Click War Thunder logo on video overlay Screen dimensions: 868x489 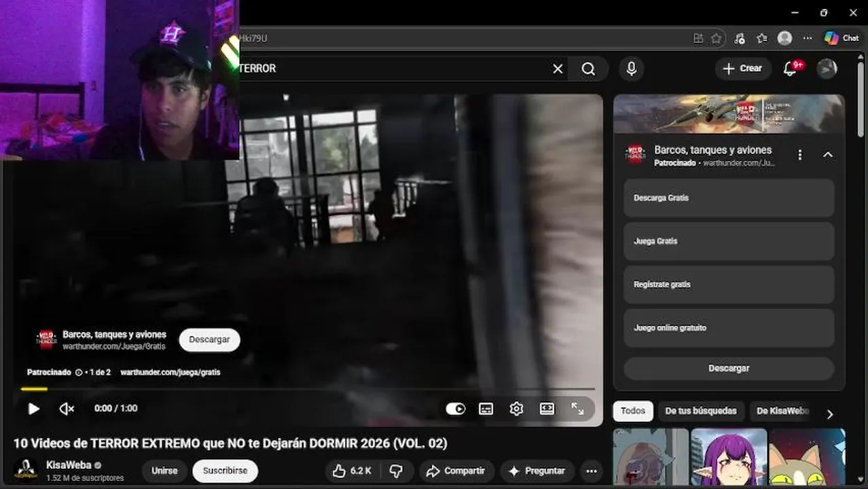point(46,340)
